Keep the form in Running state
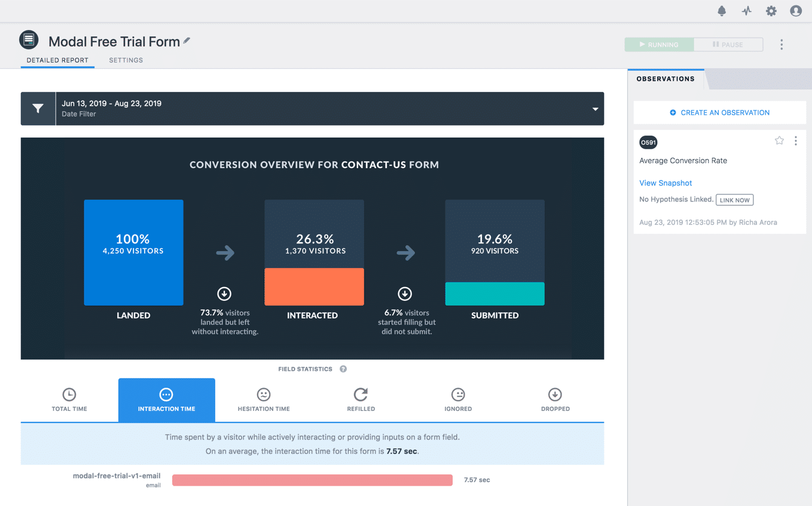Screen dimensions: 812x506 658,44
